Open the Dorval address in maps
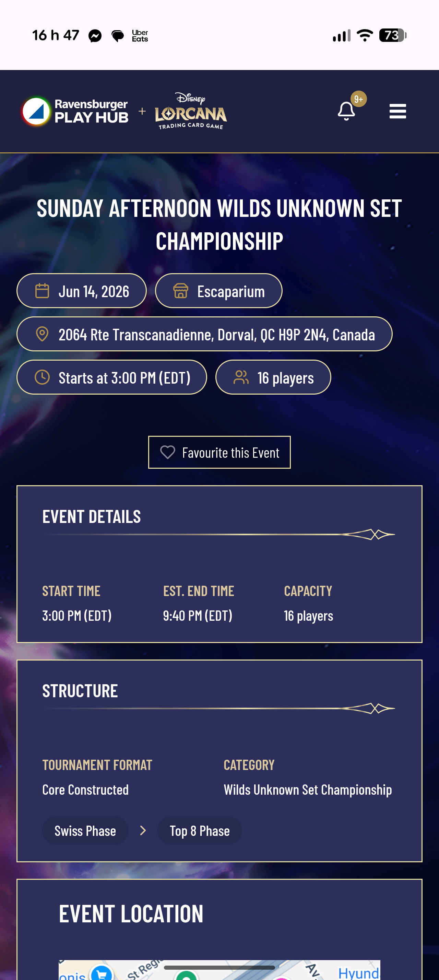 pyautogui.click(x=204, y=334)
